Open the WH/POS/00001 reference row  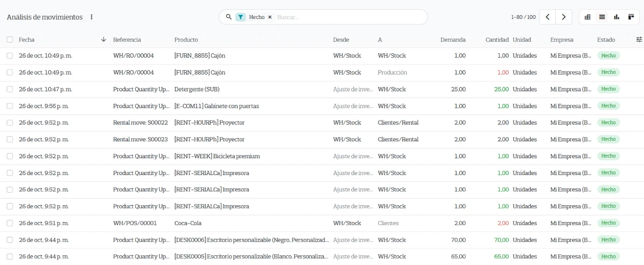coord(135,223)
